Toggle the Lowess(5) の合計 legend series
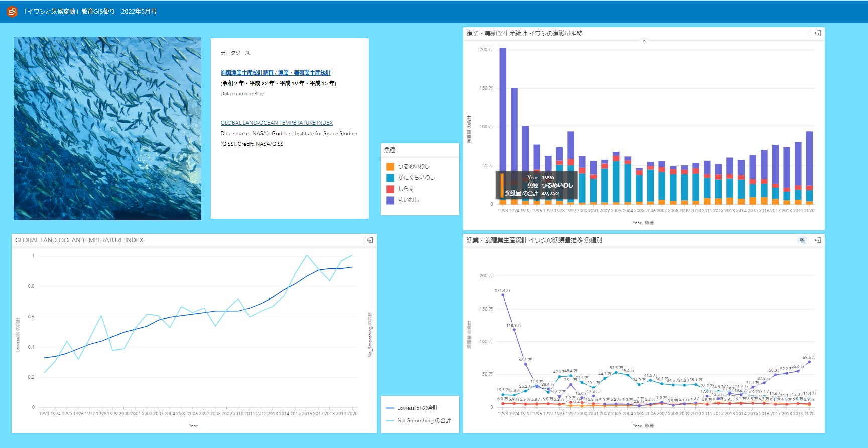868x448 pixels. pyautogui.click(x=417, y=408)
